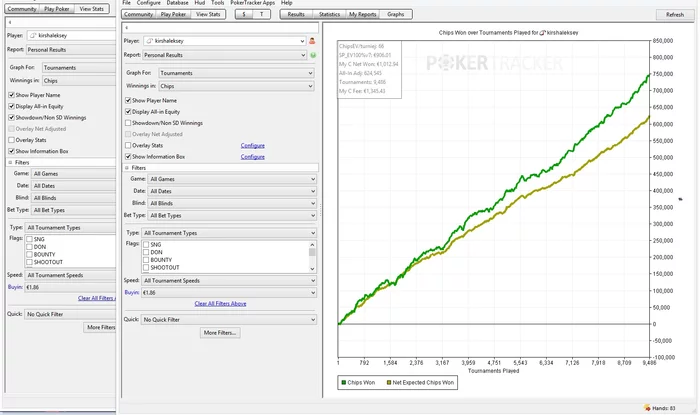Open the Hud menu
700x415 pixels.
(x=200, y=3)
